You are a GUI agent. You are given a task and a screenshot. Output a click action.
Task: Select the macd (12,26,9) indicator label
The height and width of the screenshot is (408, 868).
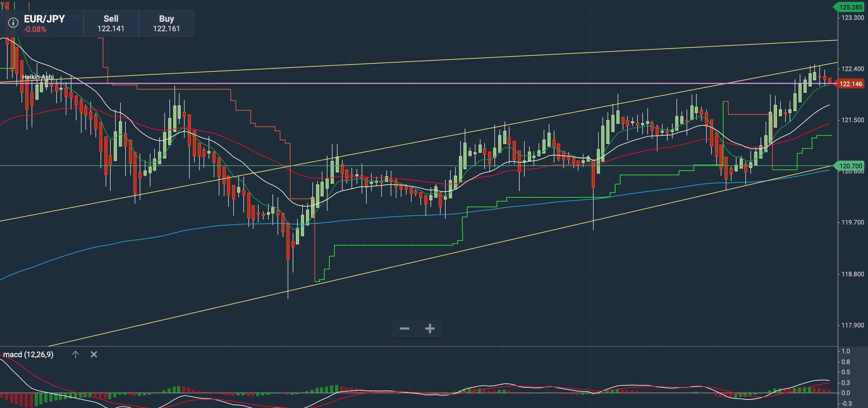coord(28,355)
